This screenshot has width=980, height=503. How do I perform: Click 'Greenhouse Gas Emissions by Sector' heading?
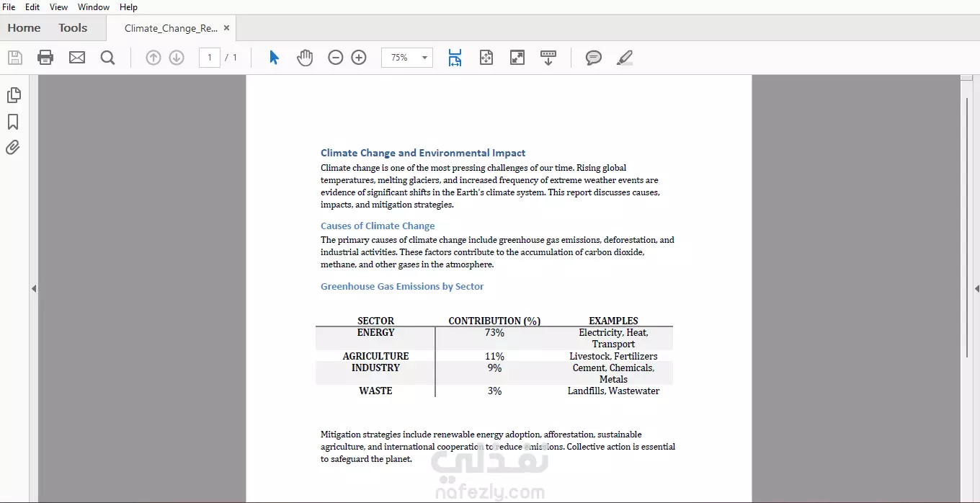402,286
